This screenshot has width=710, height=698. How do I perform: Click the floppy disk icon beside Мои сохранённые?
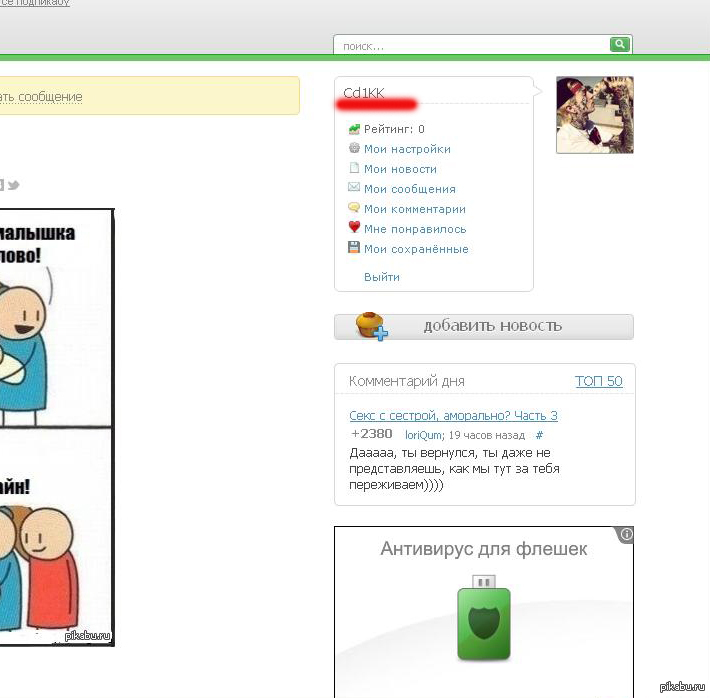point(354,248)
